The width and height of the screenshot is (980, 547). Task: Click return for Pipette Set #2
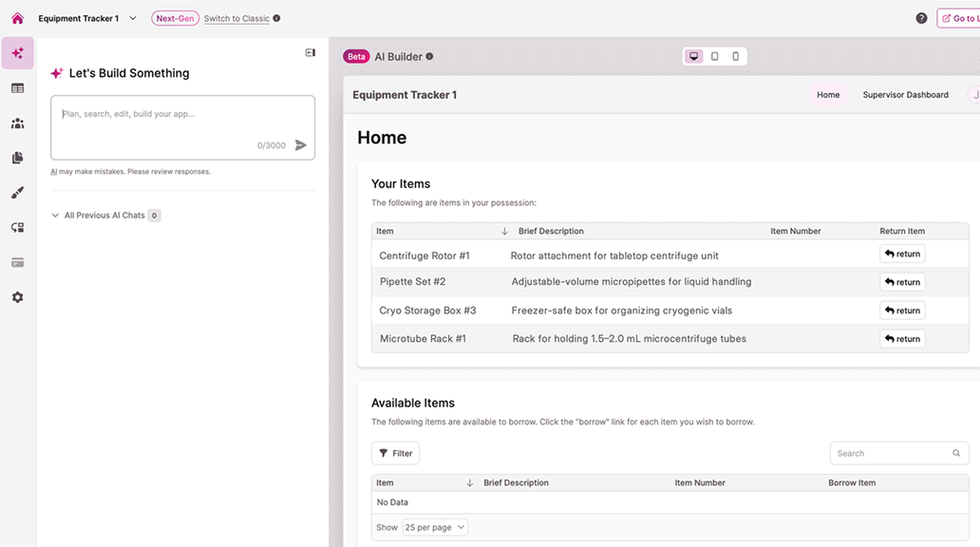click(x=902, y=282)
